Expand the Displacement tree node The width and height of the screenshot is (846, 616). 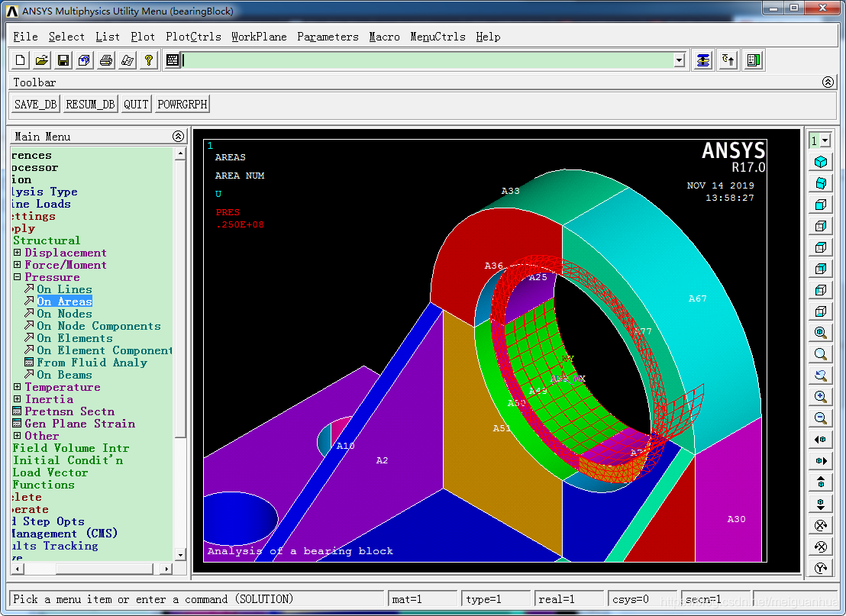coord(18,253)
